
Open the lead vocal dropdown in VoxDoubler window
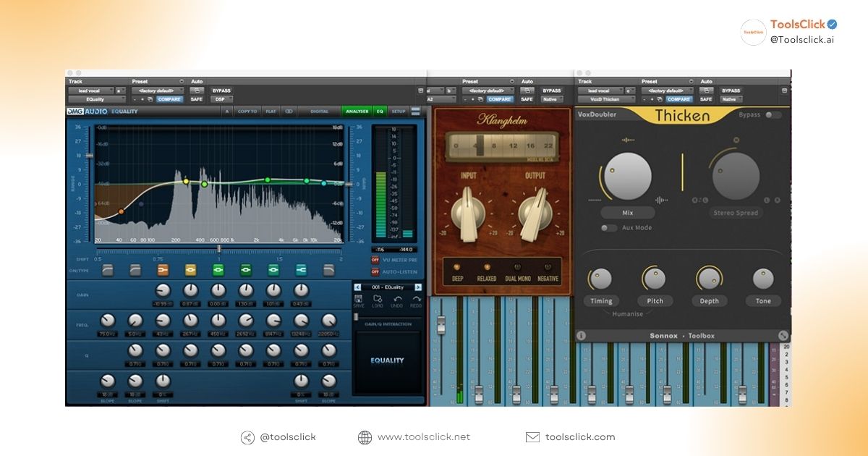point(600,90)
